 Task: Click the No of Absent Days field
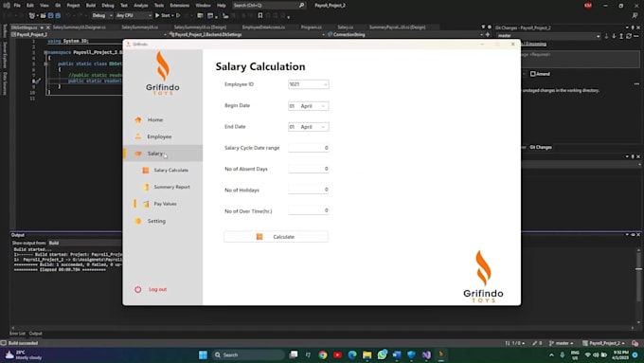[309, 169]
